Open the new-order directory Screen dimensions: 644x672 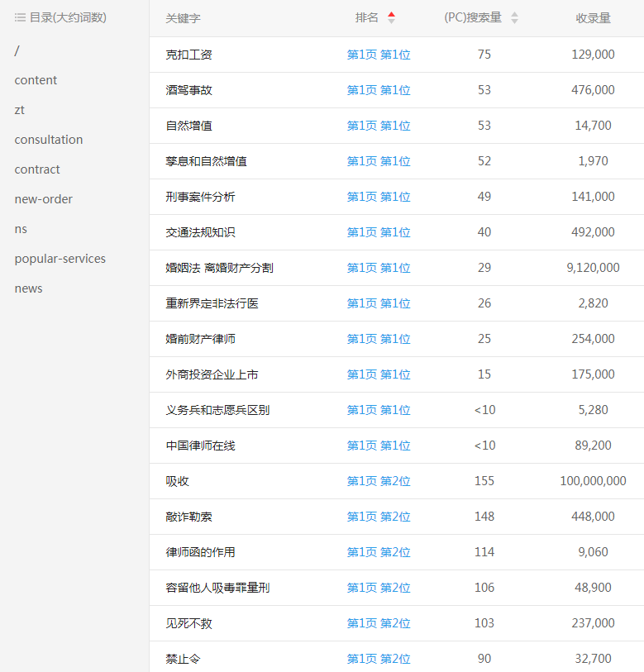click(x=43, y=199)
